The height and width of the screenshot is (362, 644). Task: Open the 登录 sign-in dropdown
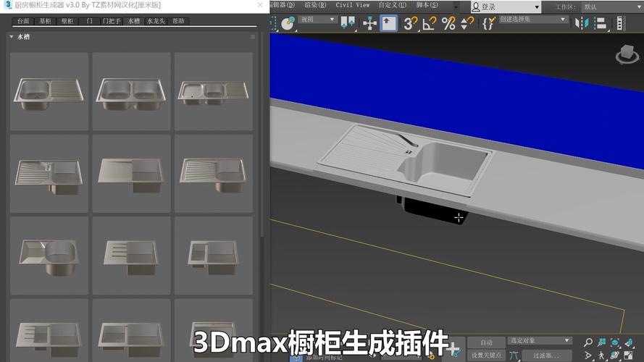point(506,7)
